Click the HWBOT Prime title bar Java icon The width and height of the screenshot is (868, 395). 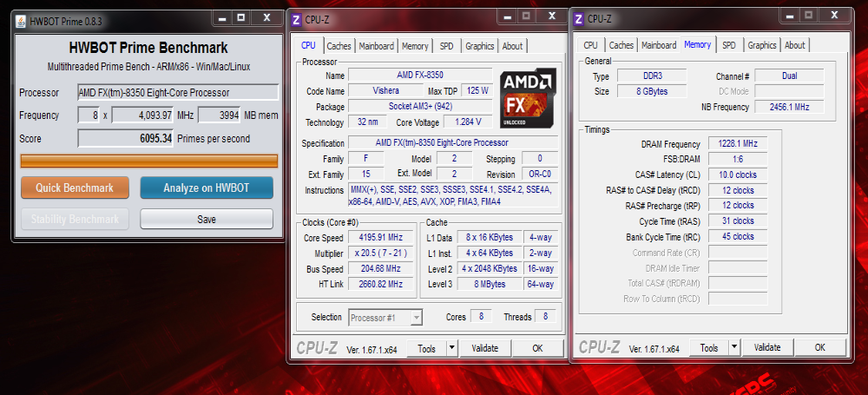21,22
